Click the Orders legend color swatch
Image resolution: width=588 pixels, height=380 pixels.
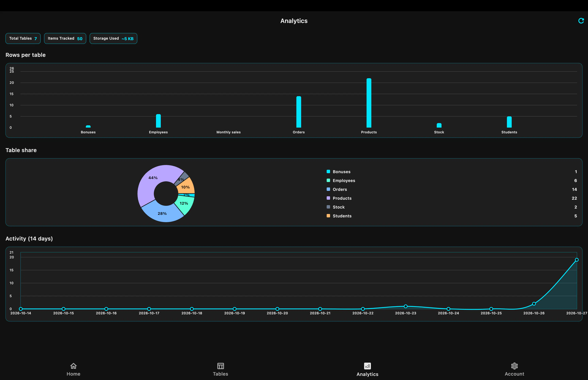[328, 189]
